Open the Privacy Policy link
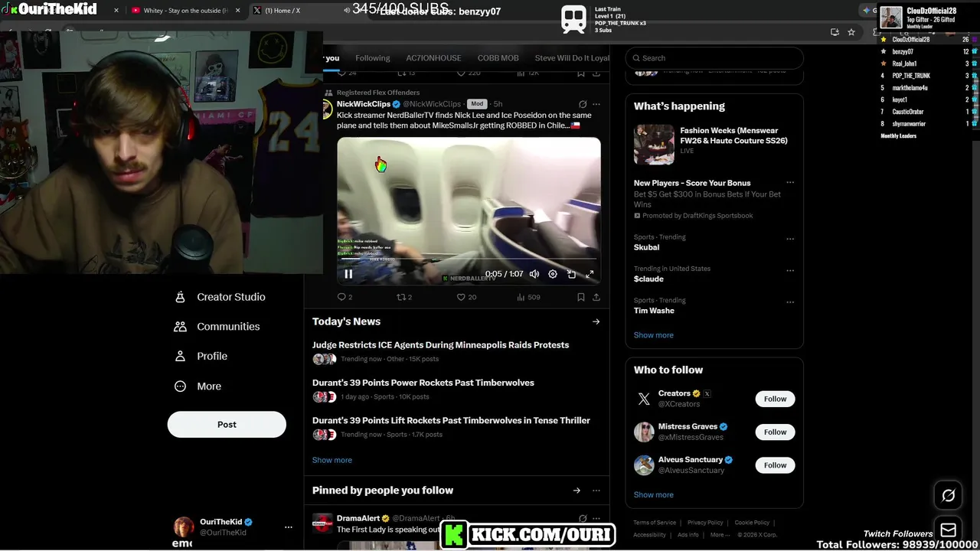Image resolution: width=980 pixels, height=551 pixels. coord(705,523)
